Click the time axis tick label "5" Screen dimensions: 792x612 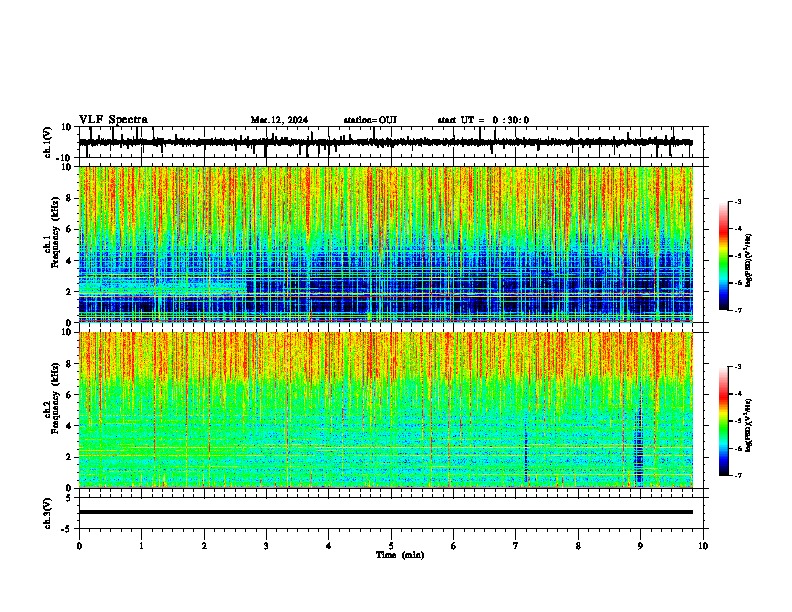click(391, 546)
